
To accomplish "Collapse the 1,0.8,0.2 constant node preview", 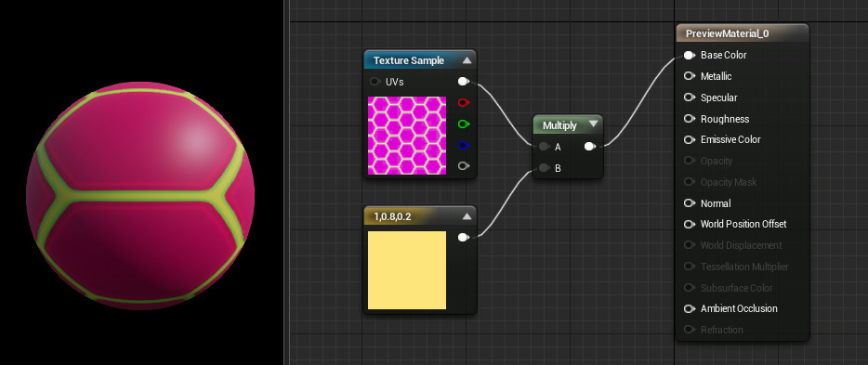I will click(x=467, y=216).
